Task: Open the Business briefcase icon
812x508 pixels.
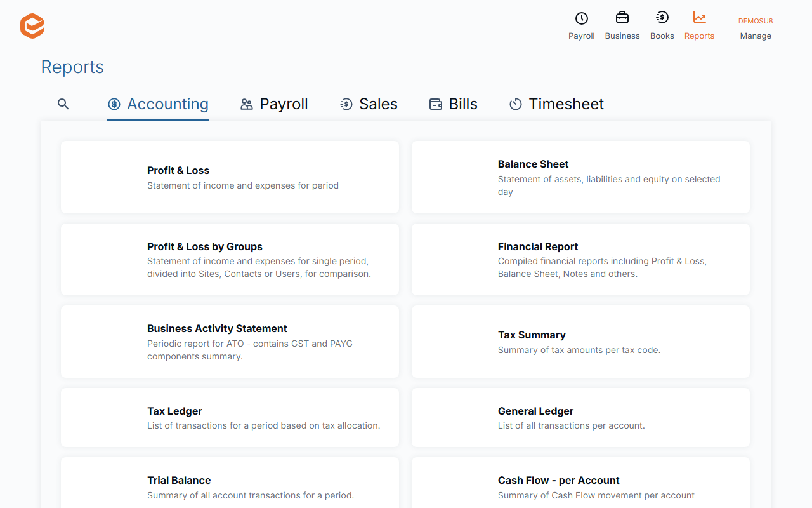Action: [x=622, y=18]
